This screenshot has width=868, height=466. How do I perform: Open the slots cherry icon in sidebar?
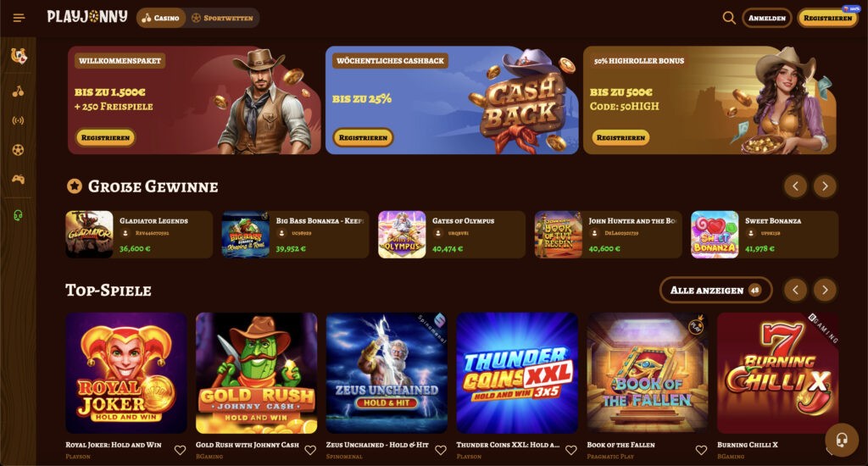click(19, 92)
